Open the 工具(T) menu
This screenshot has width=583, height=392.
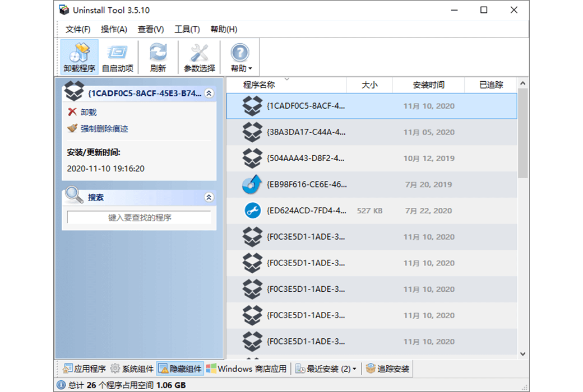187,29
